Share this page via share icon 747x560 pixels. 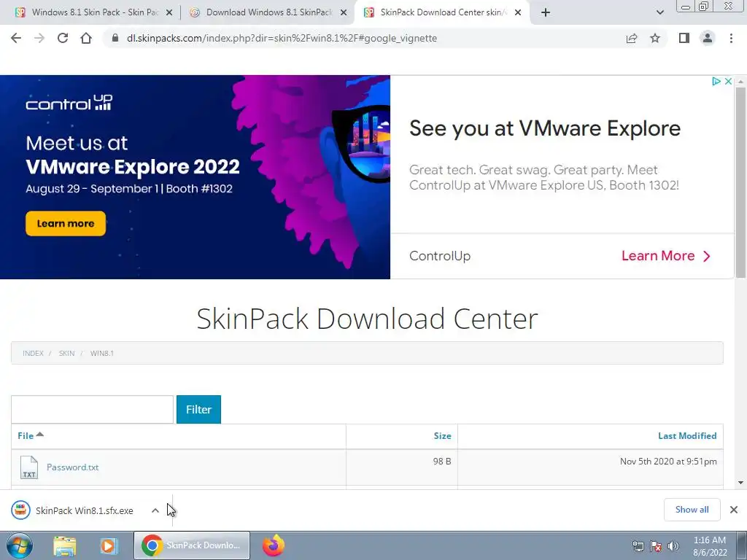632,38
